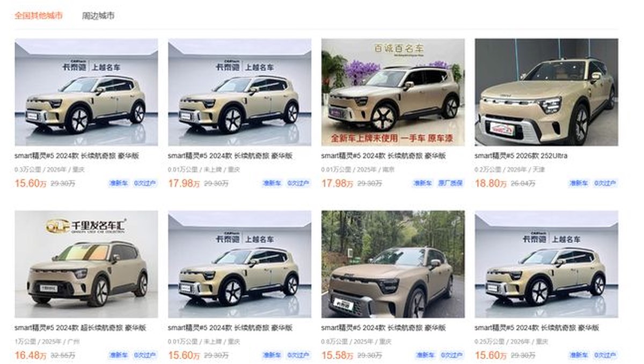Click the 原厂质保 tag on the Nanjing listing

(x=450, y=183)
